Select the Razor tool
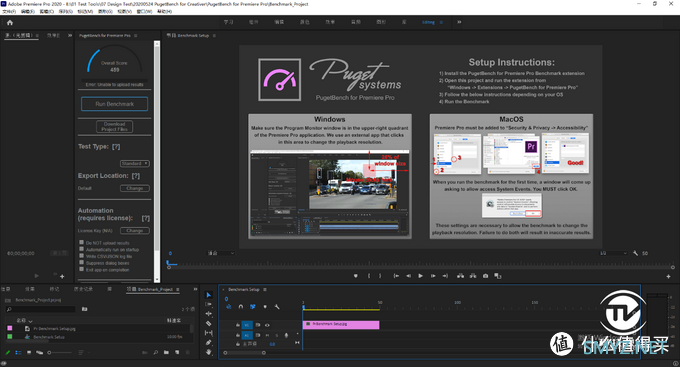 pyautogui.click(x=209, y=323)
